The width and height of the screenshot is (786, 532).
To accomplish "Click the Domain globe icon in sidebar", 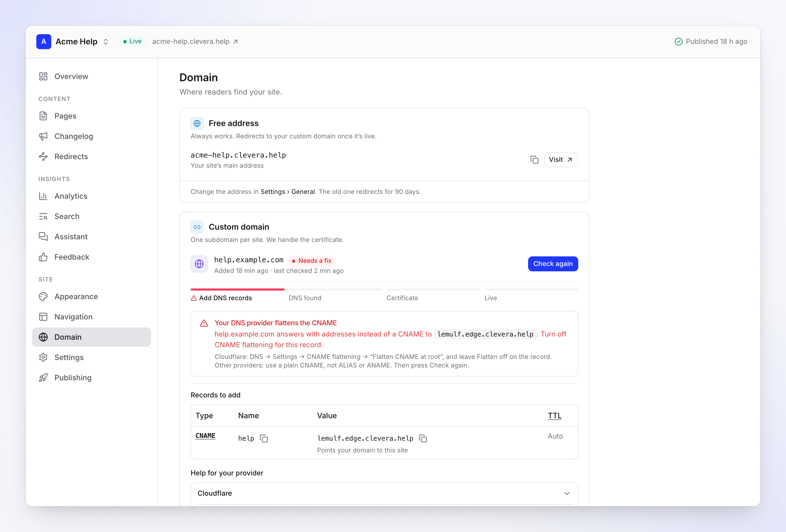I will coord(43,337).
